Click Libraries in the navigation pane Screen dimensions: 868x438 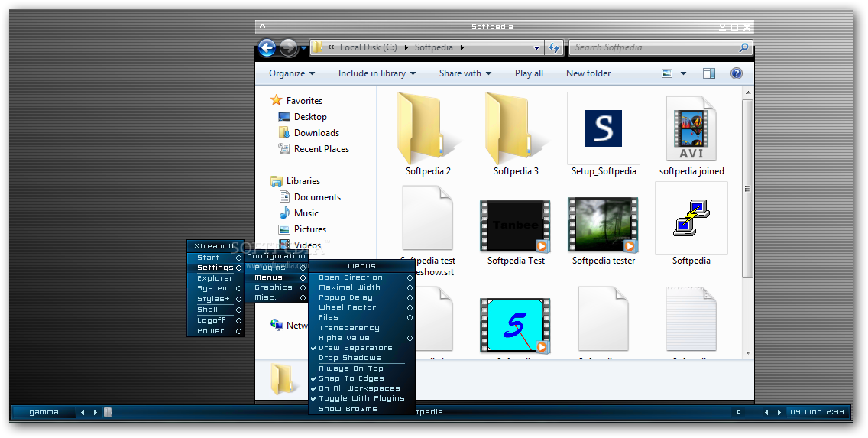[303, 181]
